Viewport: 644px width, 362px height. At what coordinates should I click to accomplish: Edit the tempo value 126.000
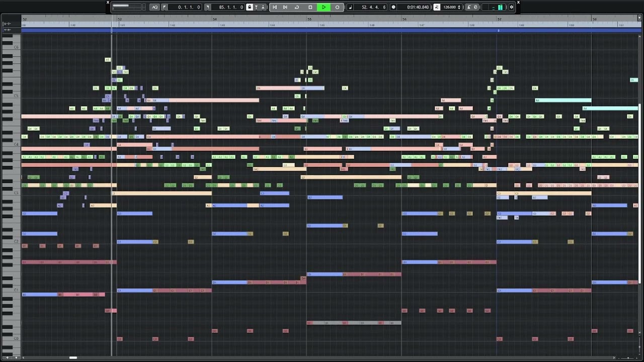(449, 7)
